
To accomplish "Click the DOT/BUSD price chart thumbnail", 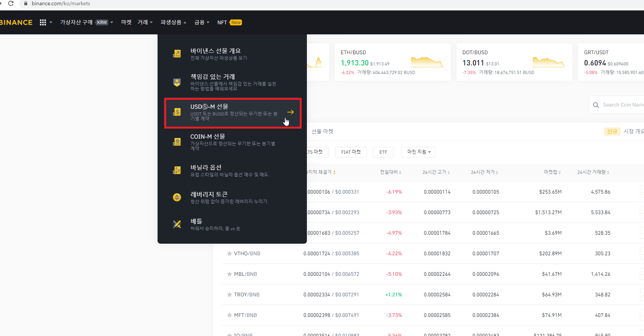I will click(549, 62).
